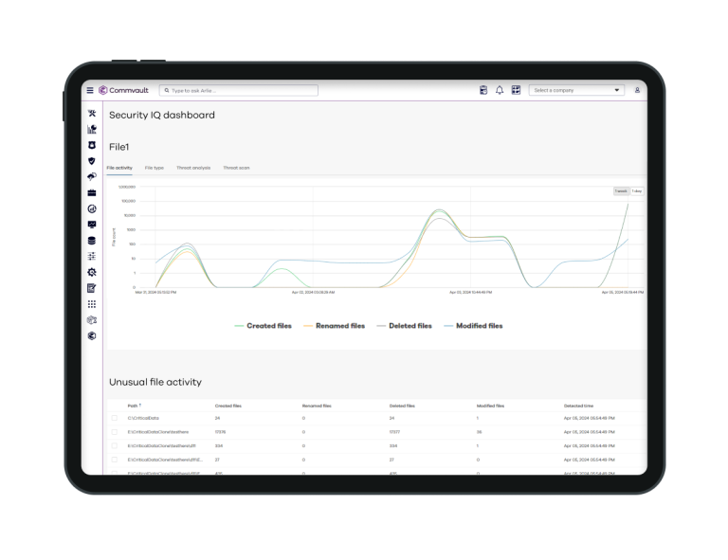Open the cloud recovery sidebar icon
The image size is (728, 560).
92,177
